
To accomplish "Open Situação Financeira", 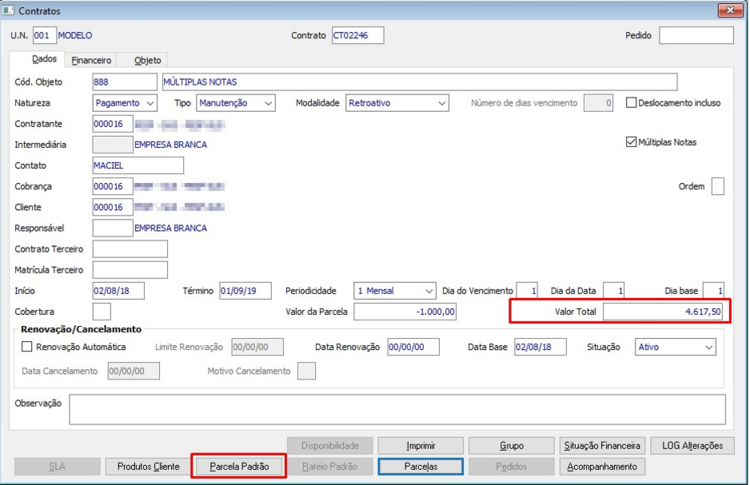I will (x=602, y=445).
